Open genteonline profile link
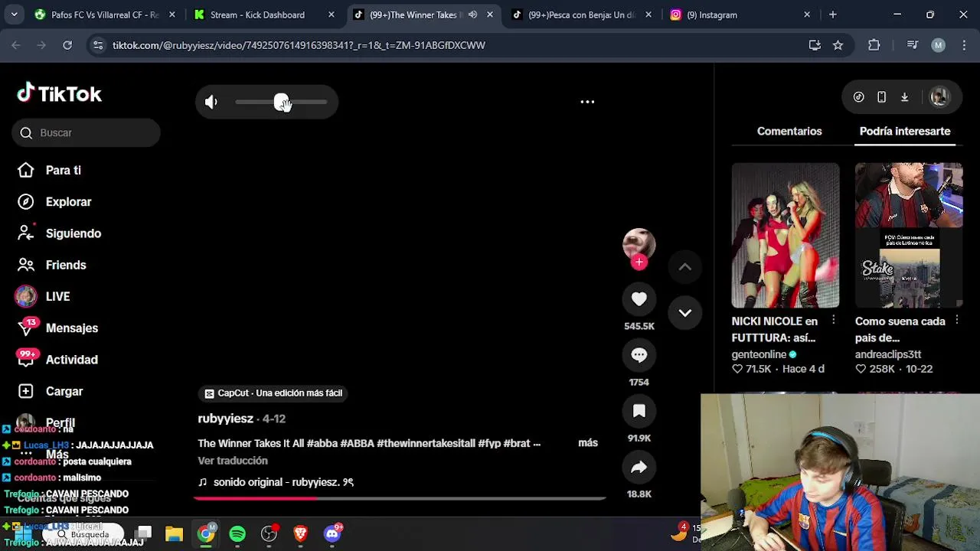 click(759, 354)
